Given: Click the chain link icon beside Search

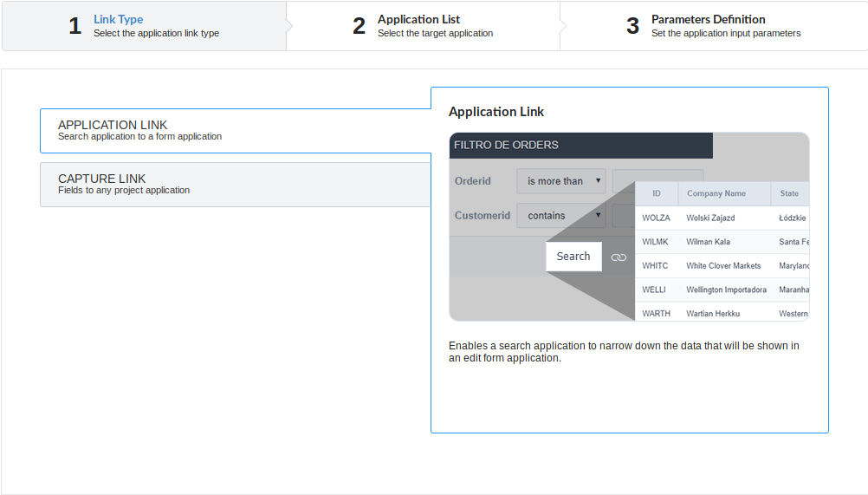Looking at the screenshot, I should 619,257.
